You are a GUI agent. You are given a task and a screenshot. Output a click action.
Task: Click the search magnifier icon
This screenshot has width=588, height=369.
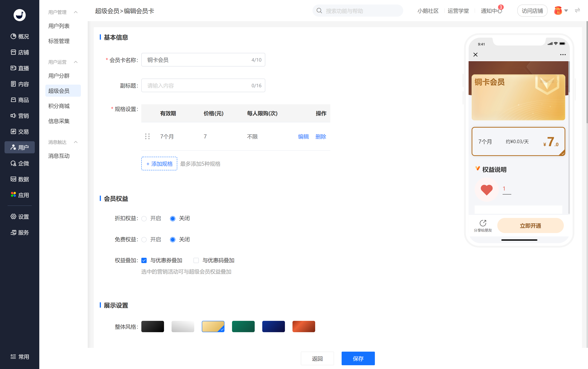point(319,11)
